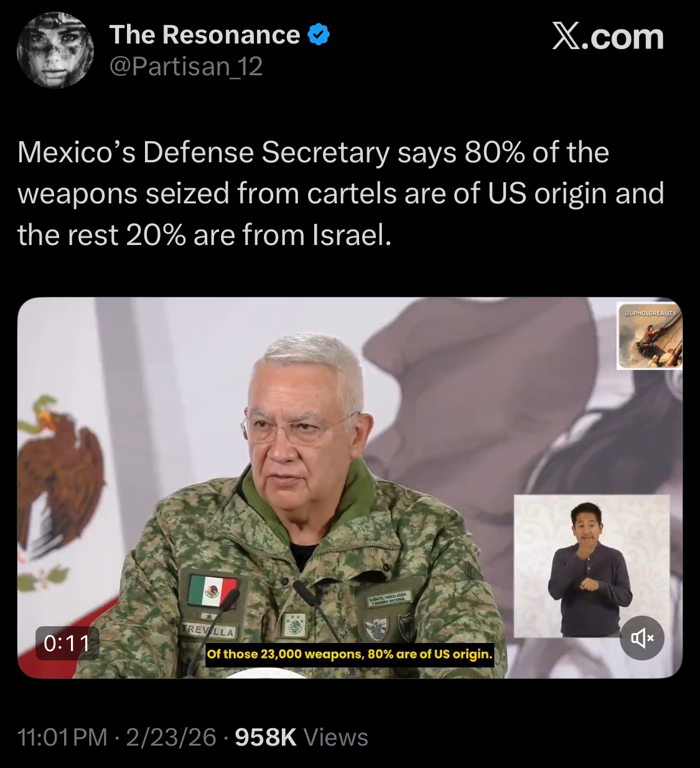Open The Resonance profile picture
700x768 pixels.
click(x=55, y=50)
